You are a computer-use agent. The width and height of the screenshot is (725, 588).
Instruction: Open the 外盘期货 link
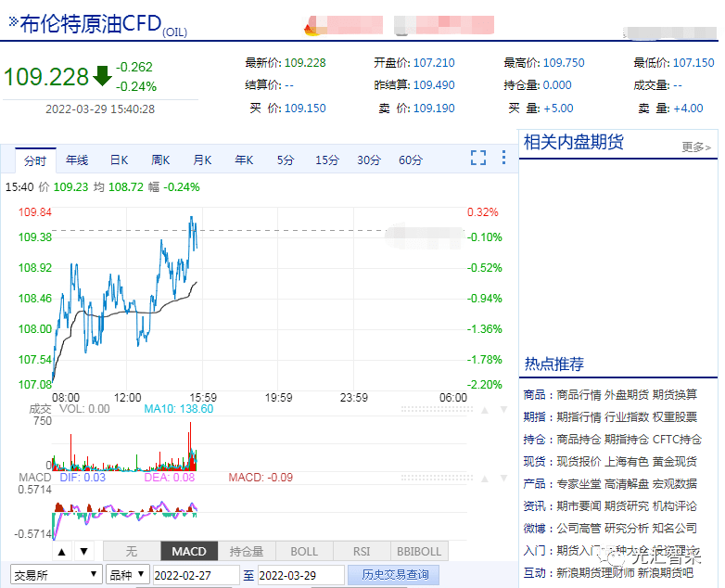(x=627, y=395)
